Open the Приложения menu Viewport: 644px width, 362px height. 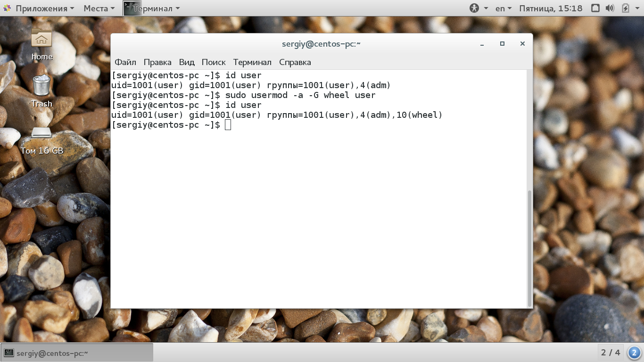click(x=45, y=8)
